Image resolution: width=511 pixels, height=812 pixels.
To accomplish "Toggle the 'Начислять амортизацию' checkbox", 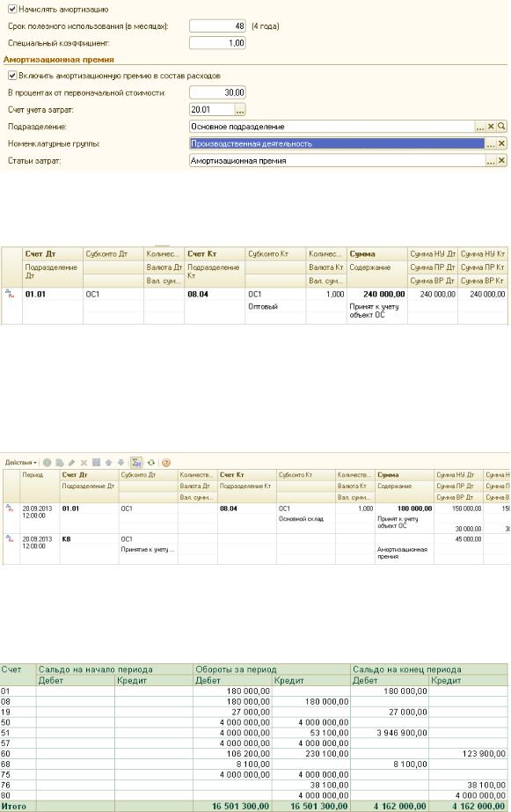I will [x=12, y=10].
